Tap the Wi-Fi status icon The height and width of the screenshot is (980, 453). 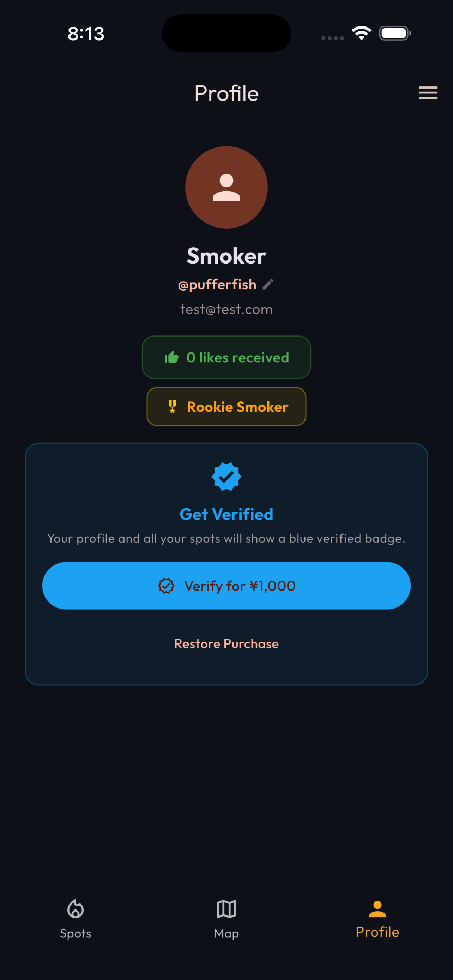(361, 33)
